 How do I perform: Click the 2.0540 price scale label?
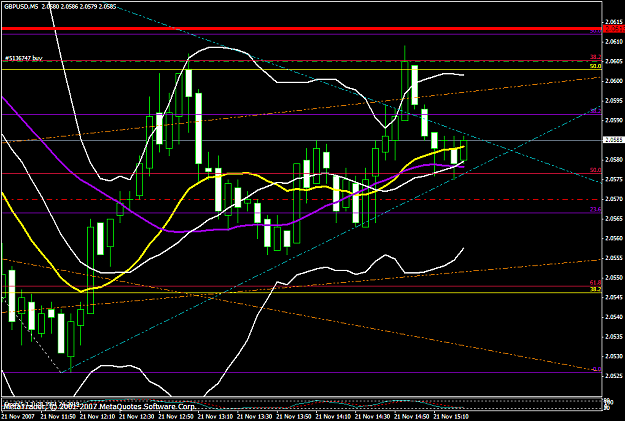pos(613,317)
